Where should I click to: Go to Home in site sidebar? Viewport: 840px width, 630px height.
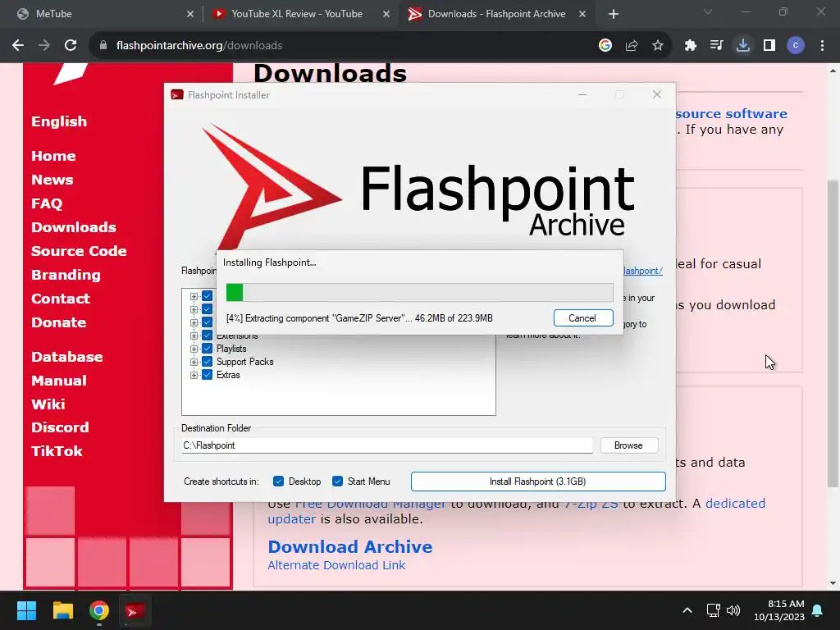[x=53, y=156]
